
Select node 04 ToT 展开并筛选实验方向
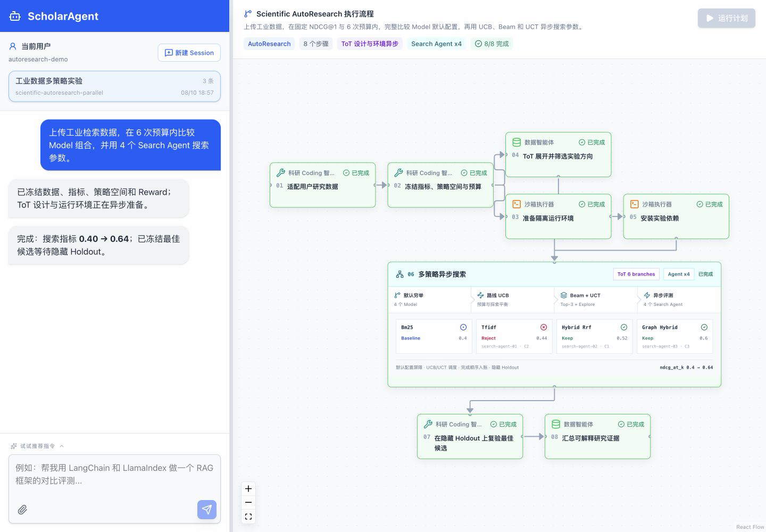[x=559, y=154]
